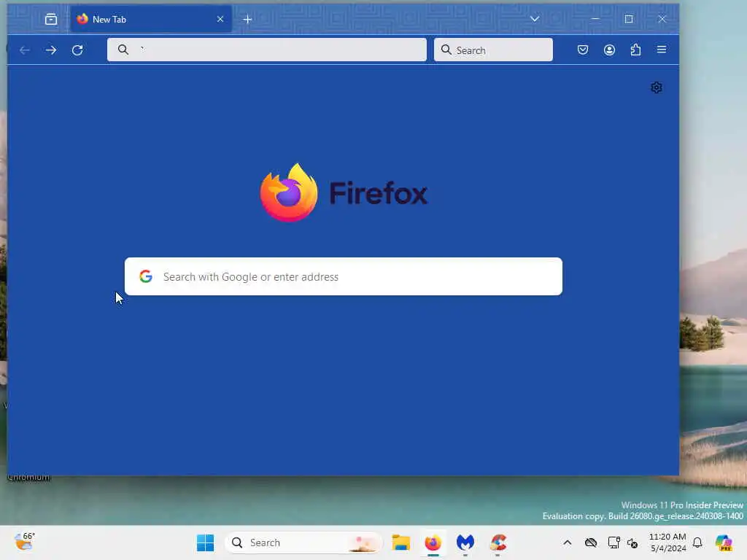Click the toolbar Search box
The height and width of the screenshot is (560, 747).
(x=493, y=50)
